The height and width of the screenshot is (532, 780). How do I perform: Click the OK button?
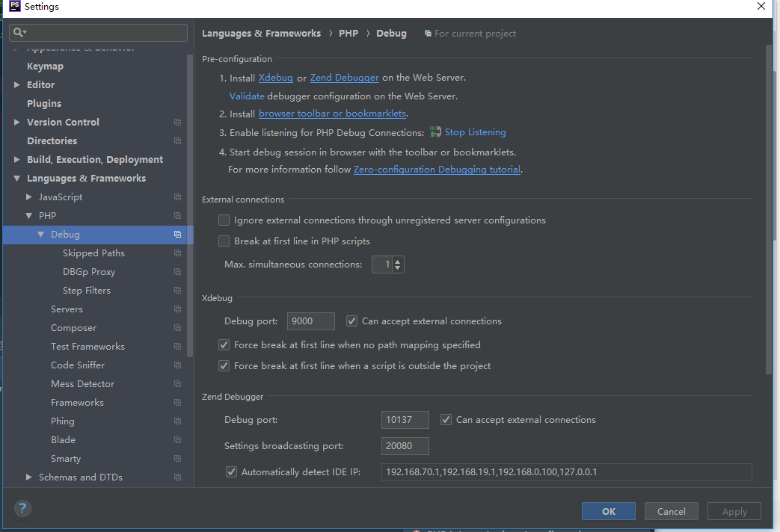coord(609,511)
